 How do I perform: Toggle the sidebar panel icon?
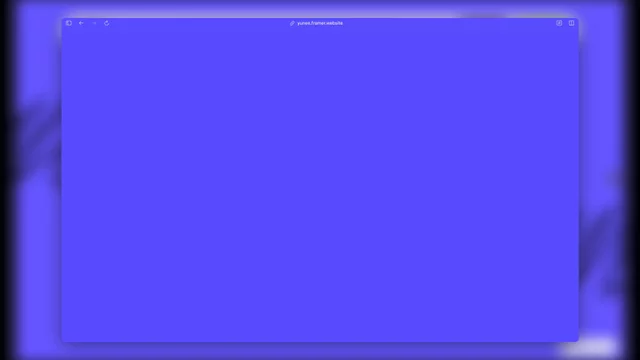pyautogui.click(x=69, y=23)
